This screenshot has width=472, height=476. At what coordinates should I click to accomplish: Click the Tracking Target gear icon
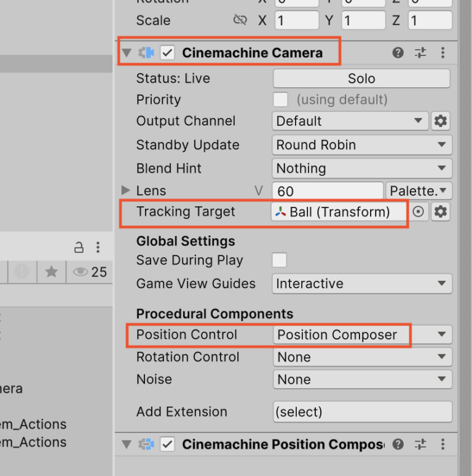click(441, 212)
